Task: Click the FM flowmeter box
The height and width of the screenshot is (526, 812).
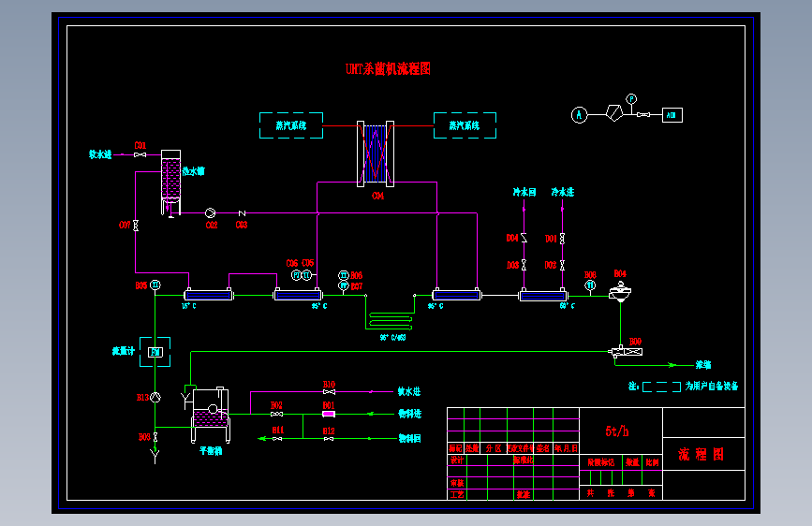Action: click(155, 352)
